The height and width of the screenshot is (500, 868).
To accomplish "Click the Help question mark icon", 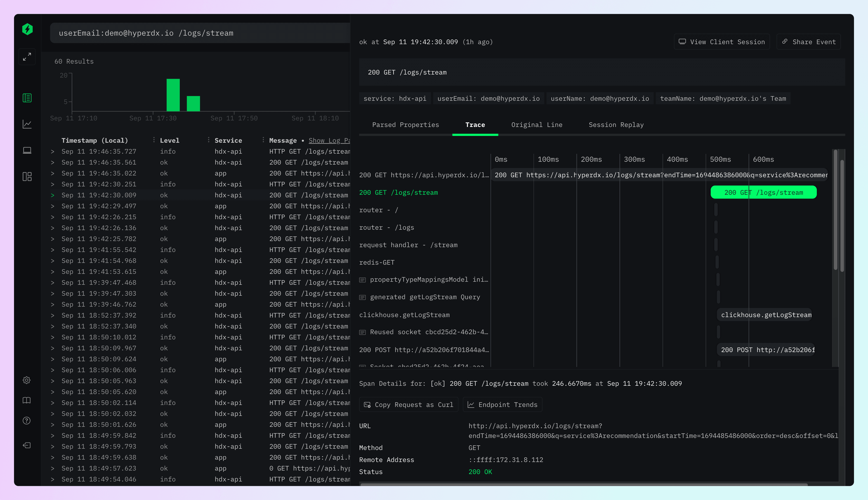I will pyautogui.click(x=27, y=420).
